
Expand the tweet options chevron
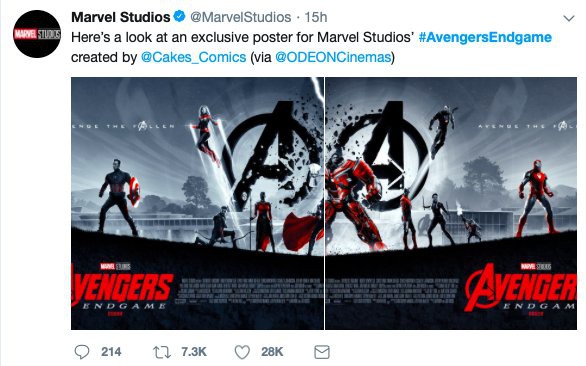click(568, 18)
